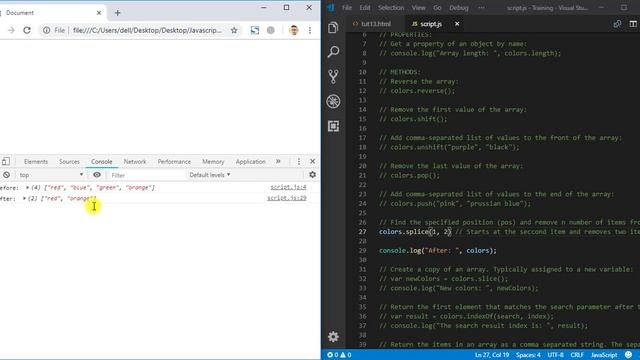The height and width of the screenshot is (360, 640).
Task: Switch to the Memory tab
Action: [x=213, y=162]
